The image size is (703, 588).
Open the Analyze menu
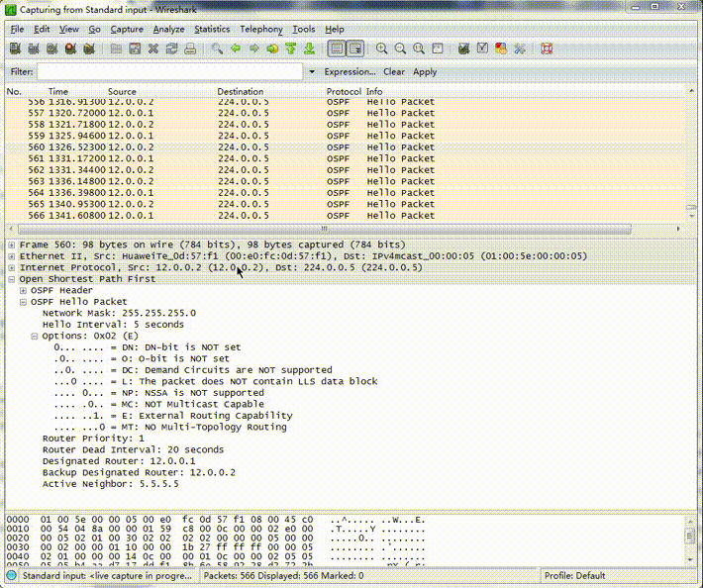coord(168,29)
